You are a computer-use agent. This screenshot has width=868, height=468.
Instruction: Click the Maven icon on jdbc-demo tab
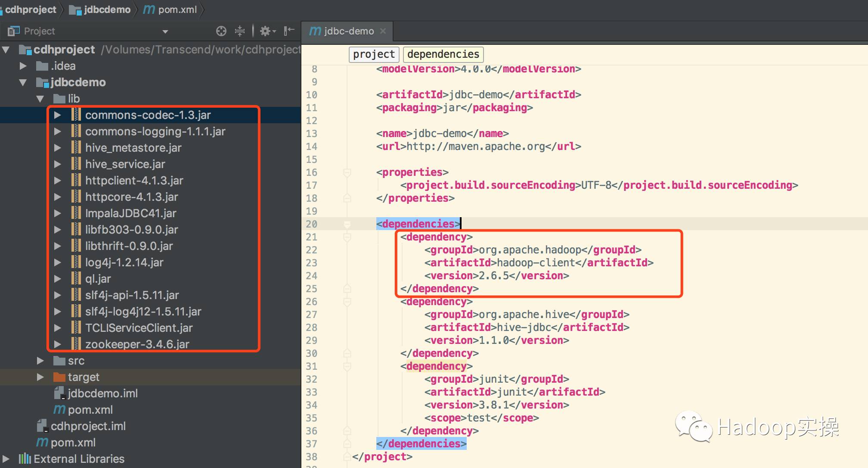[315, 31]
